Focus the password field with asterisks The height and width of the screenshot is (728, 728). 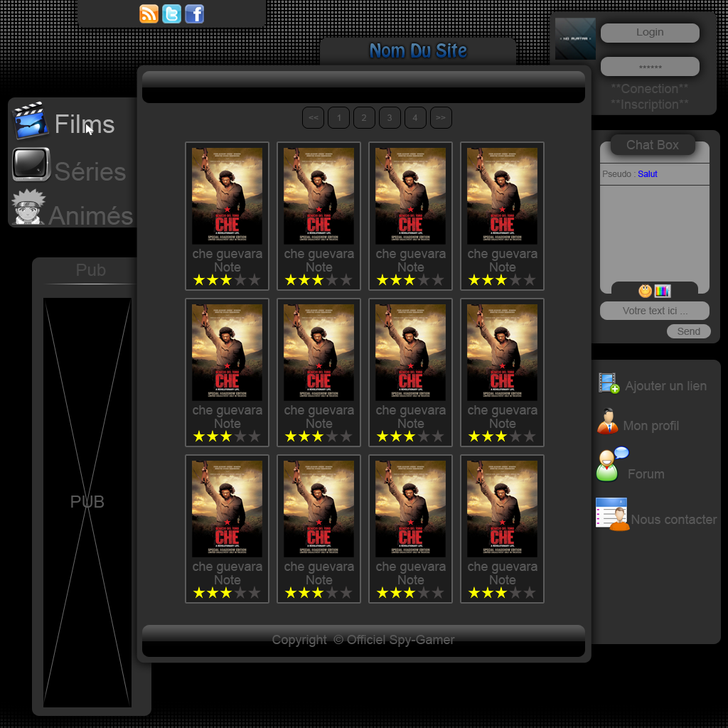(650, 66)
